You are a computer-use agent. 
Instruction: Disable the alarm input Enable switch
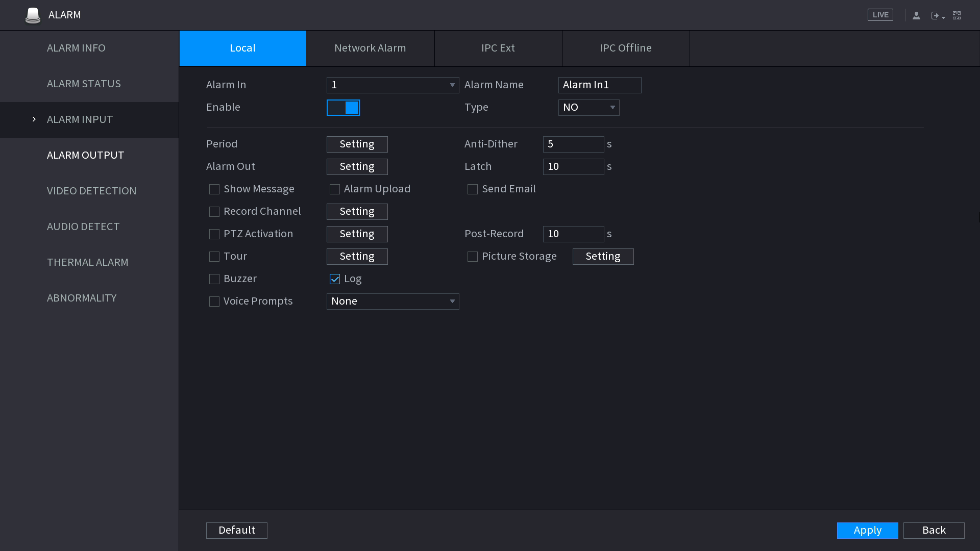[343, 108]
